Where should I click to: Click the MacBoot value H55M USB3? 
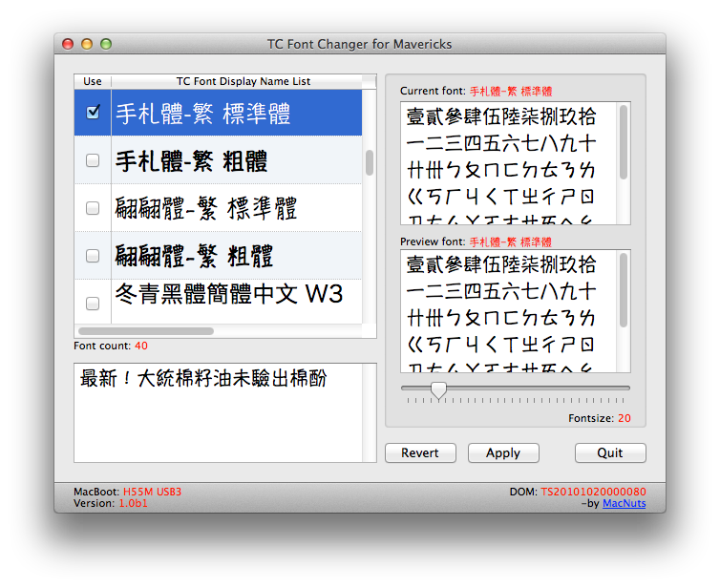[152, 492]
